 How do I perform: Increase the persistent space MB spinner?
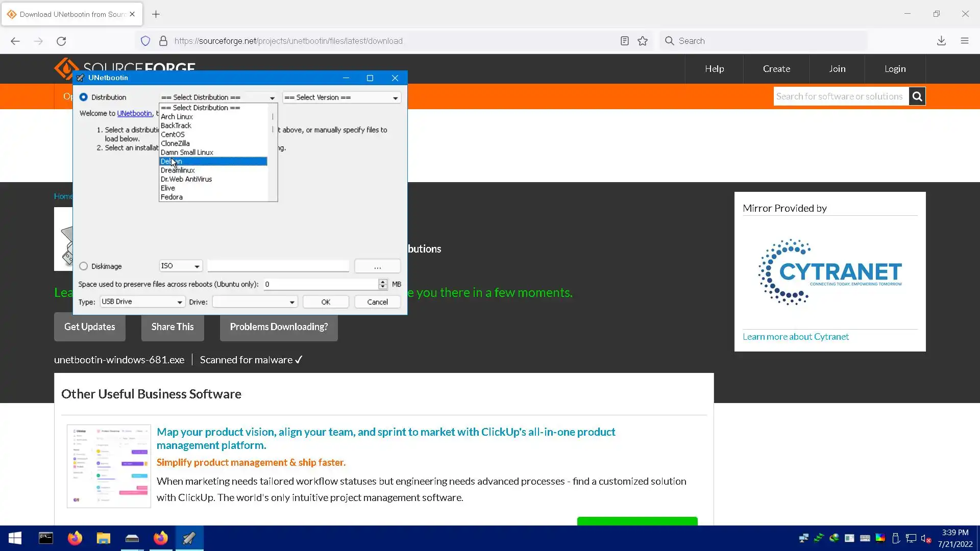pyautogui.click(x=383, y=282)
